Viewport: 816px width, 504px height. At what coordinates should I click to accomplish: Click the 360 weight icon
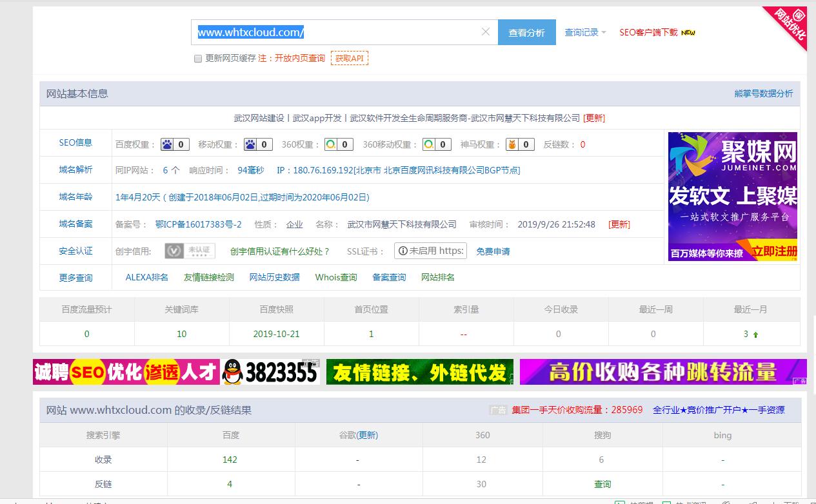(x=330, y=144)
